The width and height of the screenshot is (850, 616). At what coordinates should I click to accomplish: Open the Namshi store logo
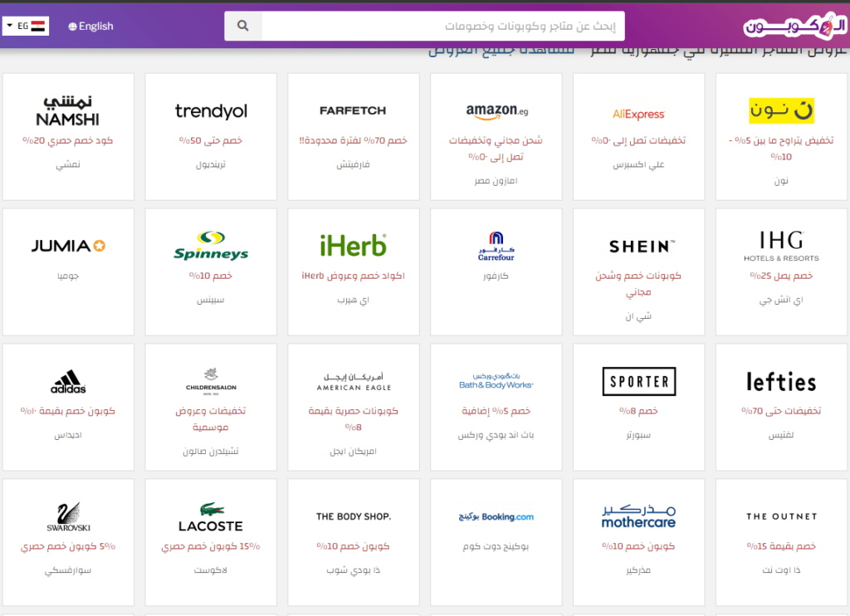click(68, 110)
